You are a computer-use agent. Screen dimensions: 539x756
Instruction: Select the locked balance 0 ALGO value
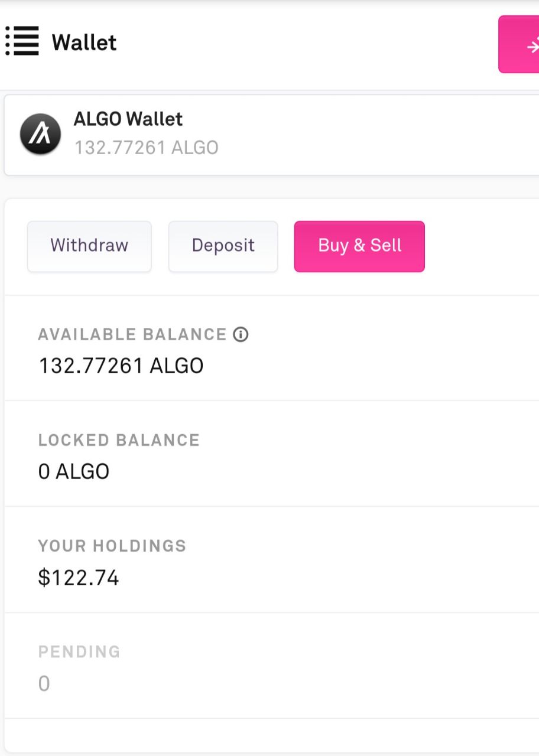click(x=74, y=472)
